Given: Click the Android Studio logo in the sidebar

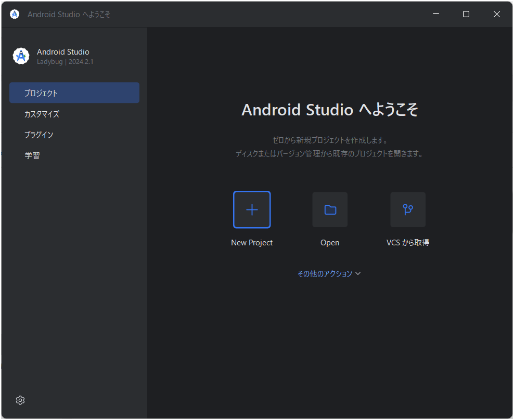Looking at the screenshot, I should pos(21,56).
